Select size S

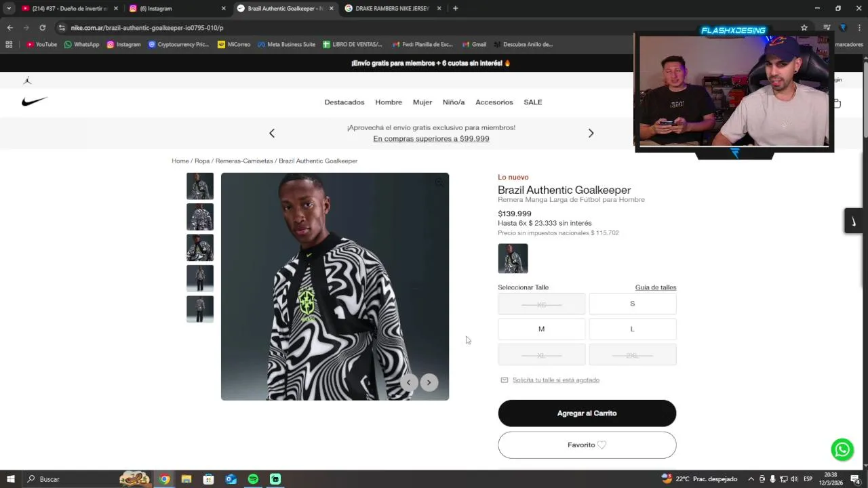pos(633,304)
